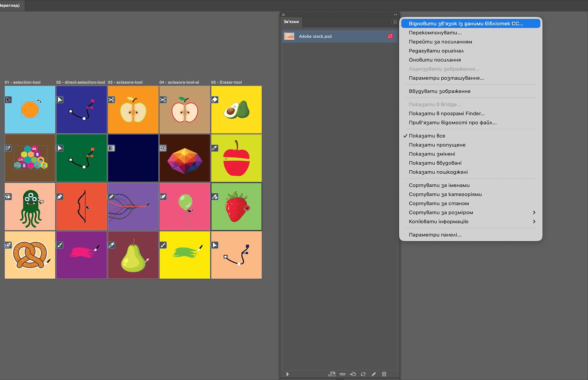Choose Сортувати за іменами

pyautogui.click(x=471, y=185)
